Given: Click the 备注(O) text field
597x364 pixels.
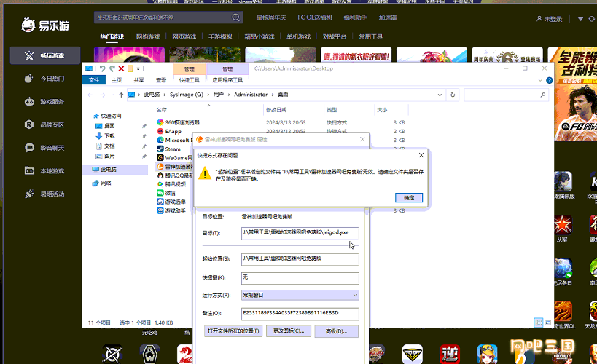Looking at the screenshot, I should point(300,314).
